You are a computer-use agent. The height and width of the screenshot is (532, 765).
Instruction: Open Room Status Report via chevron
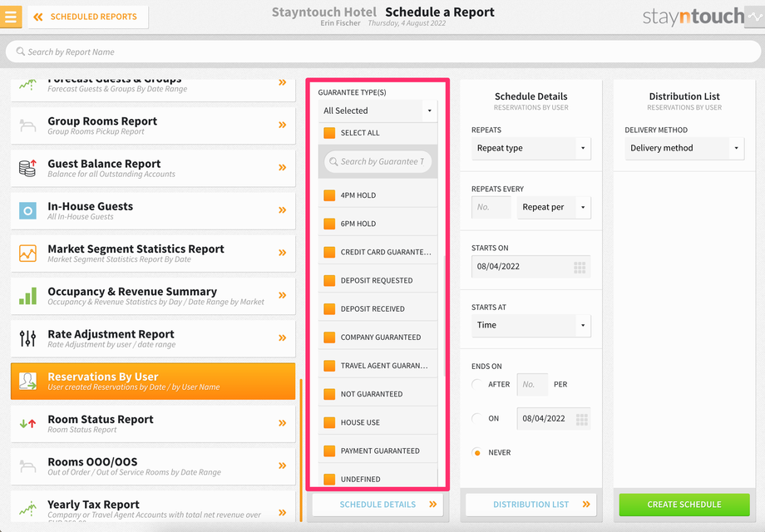[282, 423]
